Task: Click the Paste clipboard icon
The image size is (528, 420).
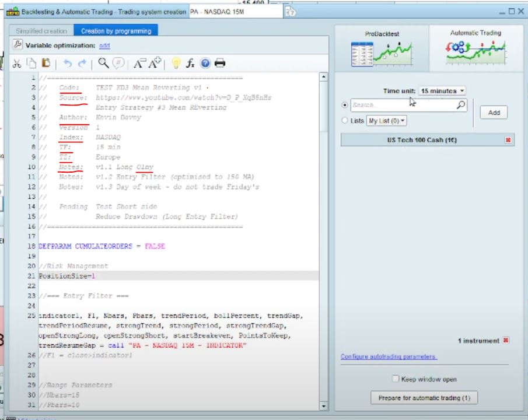Action: pyautogui.click(x=46, y=64)
